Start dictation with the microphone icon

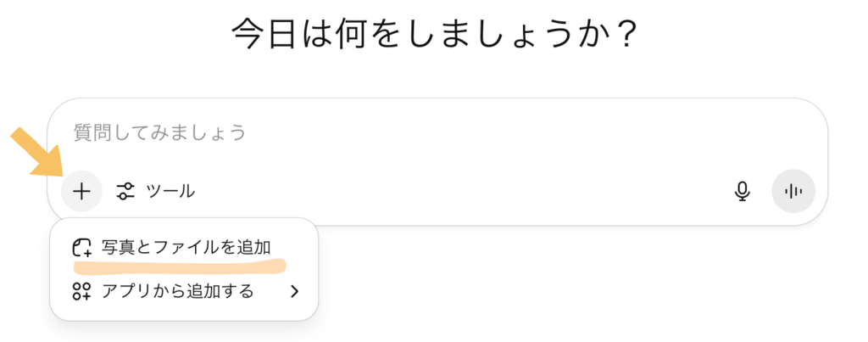[742, 191]
